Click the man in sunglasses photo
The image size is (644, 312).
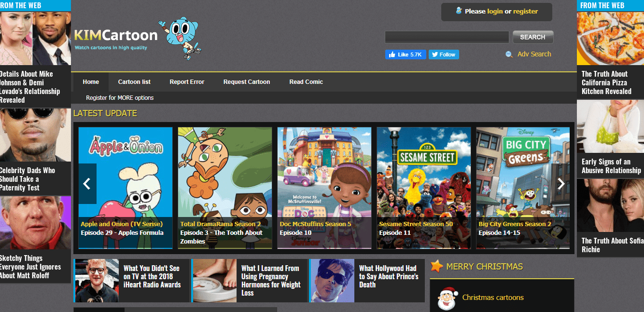(35, 135)
